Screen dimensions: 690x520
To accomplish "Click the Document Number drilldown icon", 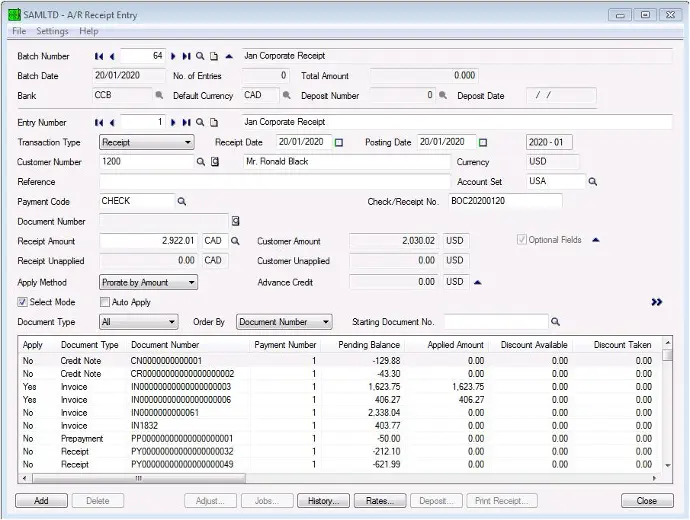I will (235, 221).
